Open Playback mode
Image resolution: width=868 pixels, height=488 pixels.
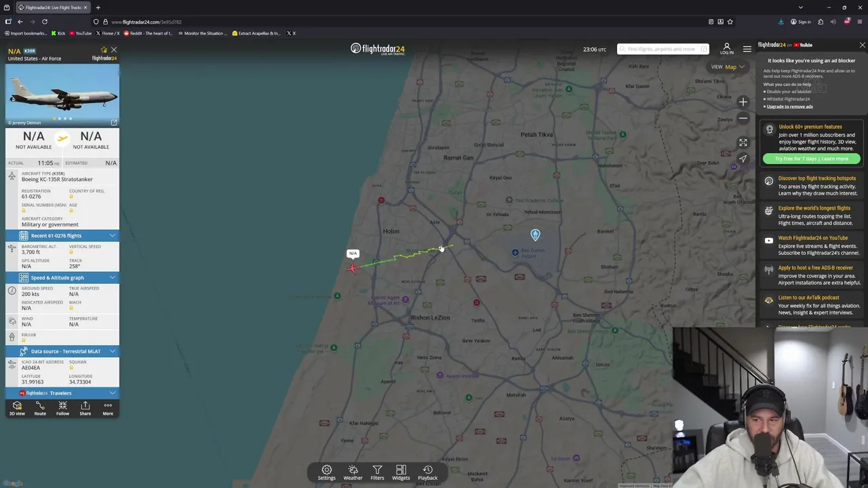[427, 472]
